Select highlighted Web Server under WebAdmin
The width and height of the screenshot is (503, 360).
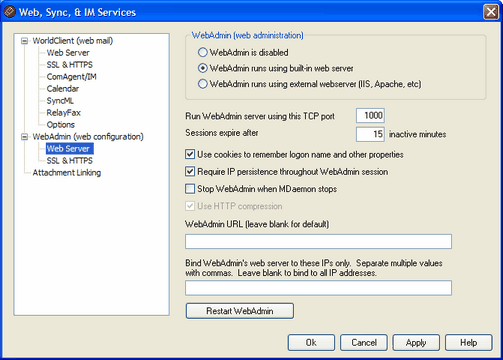[70, 149]
